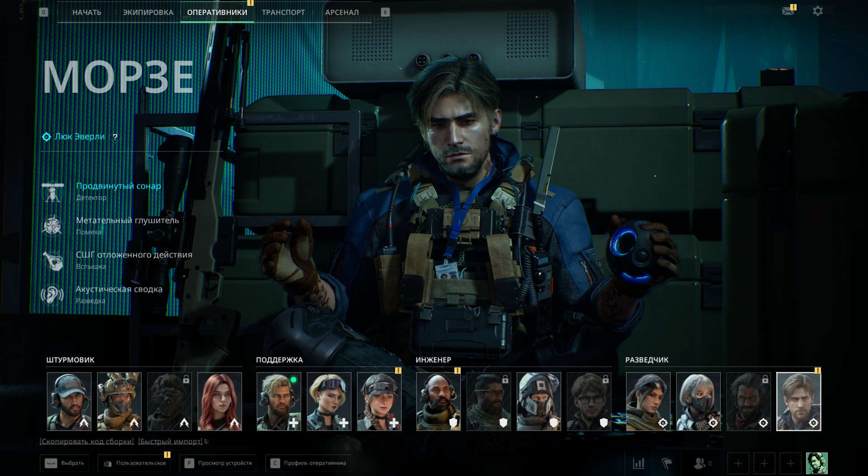Image resolution: width=868 pixels, height=476 pixels.
Task: Select the bald Инженер operator with headset
Action: [439, 401]
